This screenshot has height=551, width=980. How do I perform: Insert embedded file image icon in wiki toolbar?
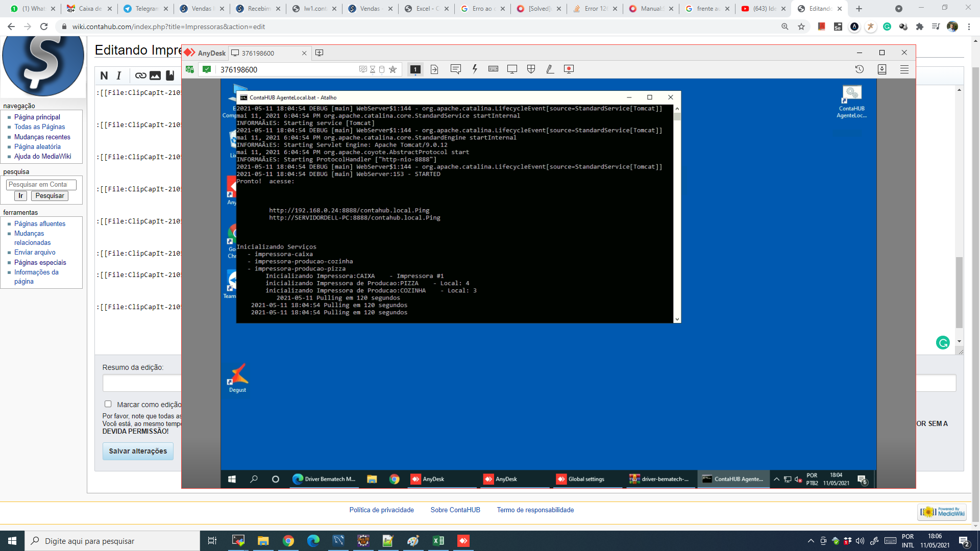click(x=155, y=76)
